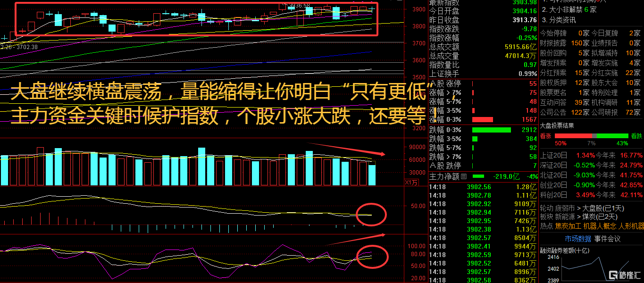Click the red 涨幅 0-3% distribution bar

point(482,120)
